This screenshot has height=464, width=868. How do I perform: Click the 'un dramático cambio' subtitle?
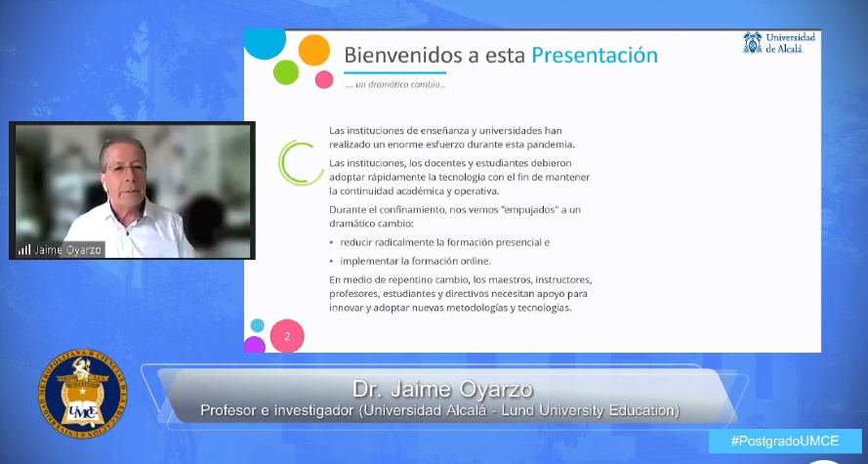coord(395,84)
